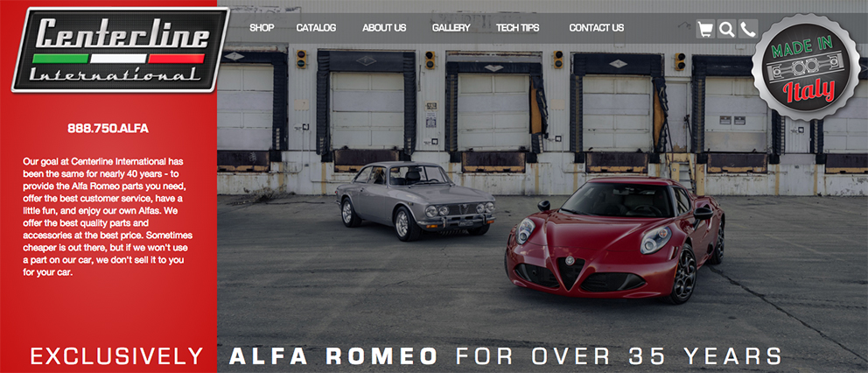The height and width of the screenshot is (373, 868).
Task: Click the Made in Italy badge
Action: pyautogui.click(x=806, y=67)
